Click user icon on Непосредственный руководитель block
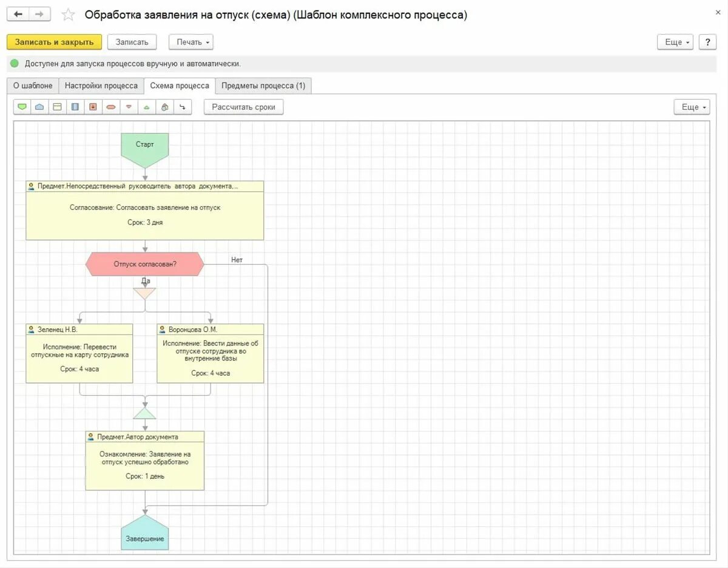 31,186
